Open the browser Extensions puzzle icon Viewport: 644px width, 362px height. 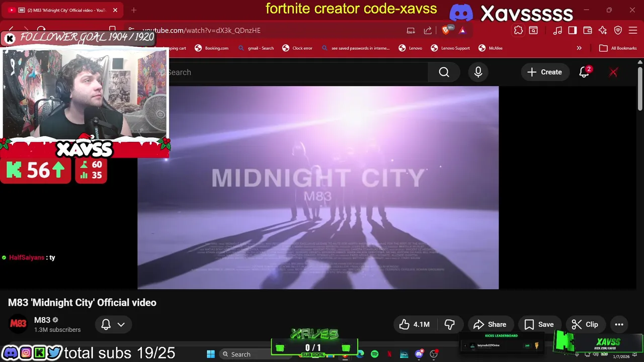tap(518, 30)
